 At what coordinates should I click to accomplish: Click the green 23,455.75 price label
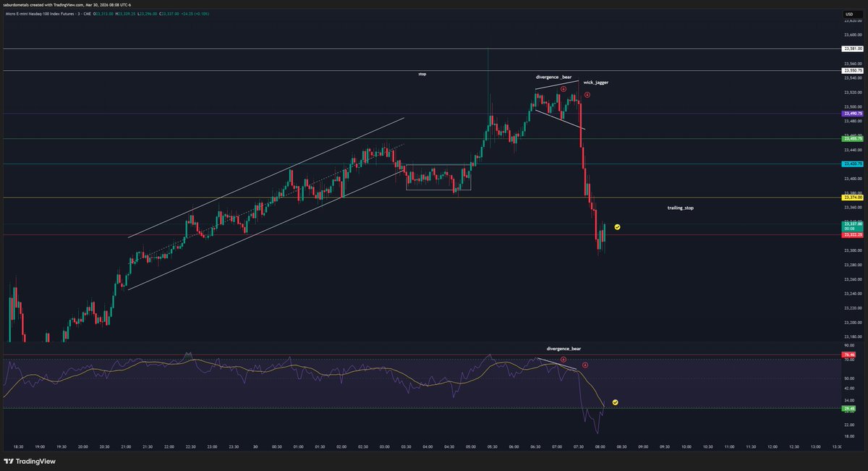[853, 138]
